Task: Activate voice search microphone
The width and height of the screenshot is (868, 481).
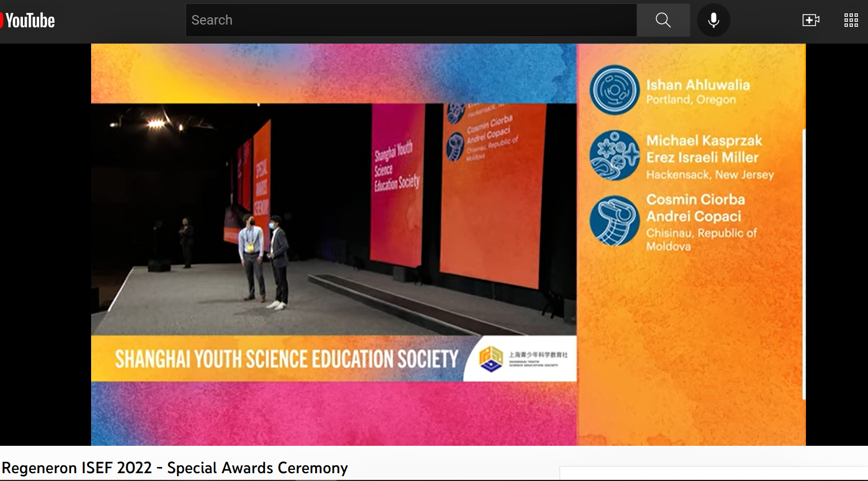Action: [713, 20]
